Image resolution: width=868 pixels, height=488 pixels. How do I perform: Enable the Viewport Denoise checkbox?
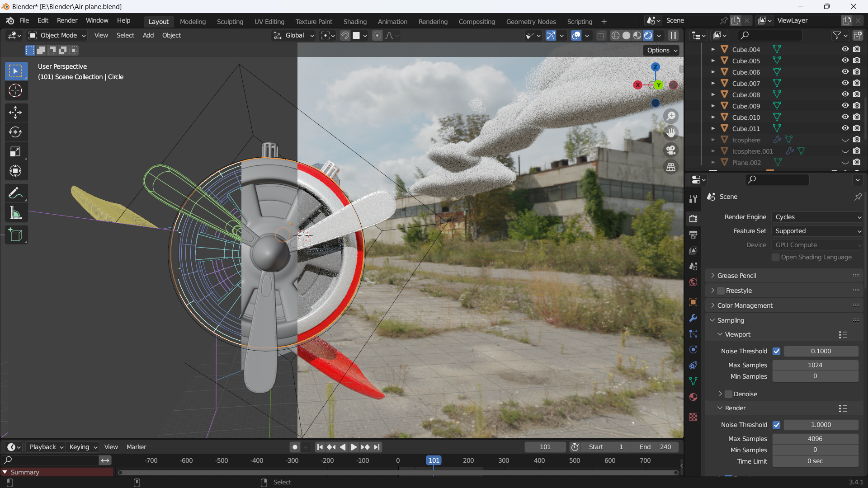pos(728,394)
